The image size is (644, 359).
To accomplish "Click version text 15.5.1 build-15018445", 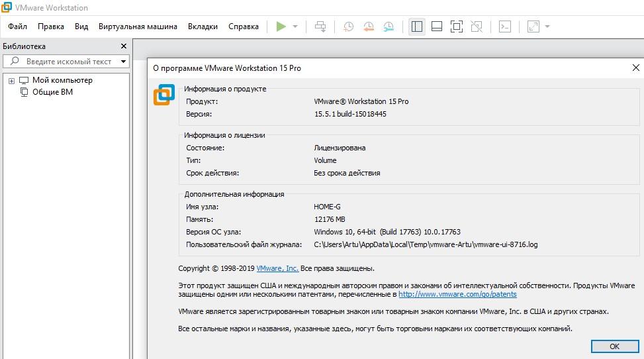I will (350, 114).
